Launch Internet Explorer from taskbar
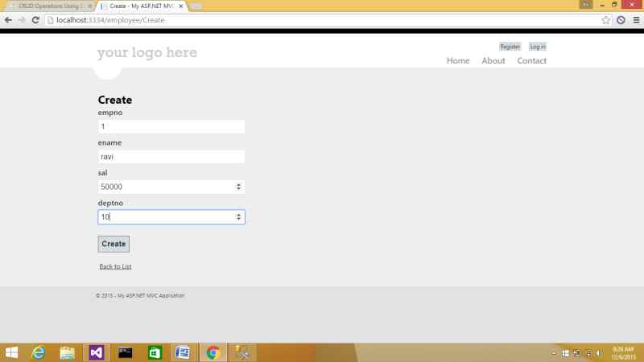The width and height of the screenshot is (644, 362). tap(39, 353)
